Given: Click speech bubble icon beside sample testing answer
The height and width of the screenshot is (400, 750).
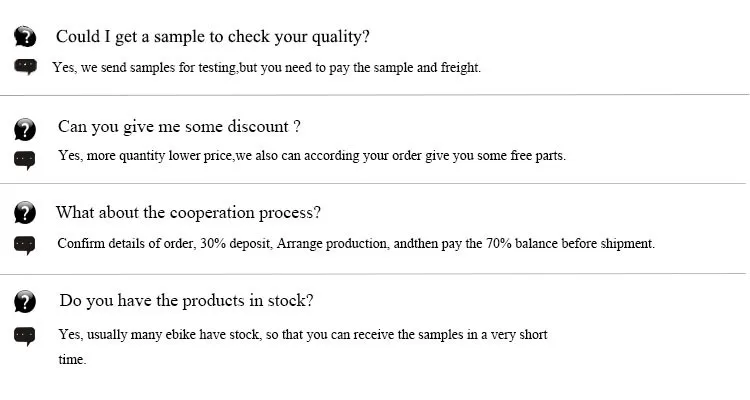Looking at the screenshot, I should (x=25, y=67).
